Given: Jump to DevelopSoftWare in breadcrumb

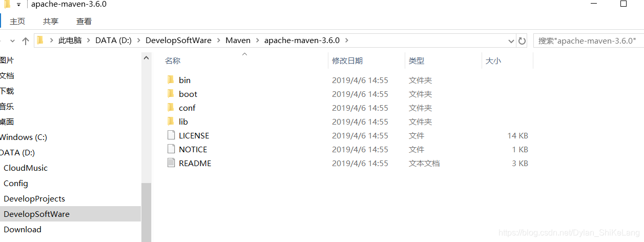Looking at the screenshot, I should pos(178,41).
